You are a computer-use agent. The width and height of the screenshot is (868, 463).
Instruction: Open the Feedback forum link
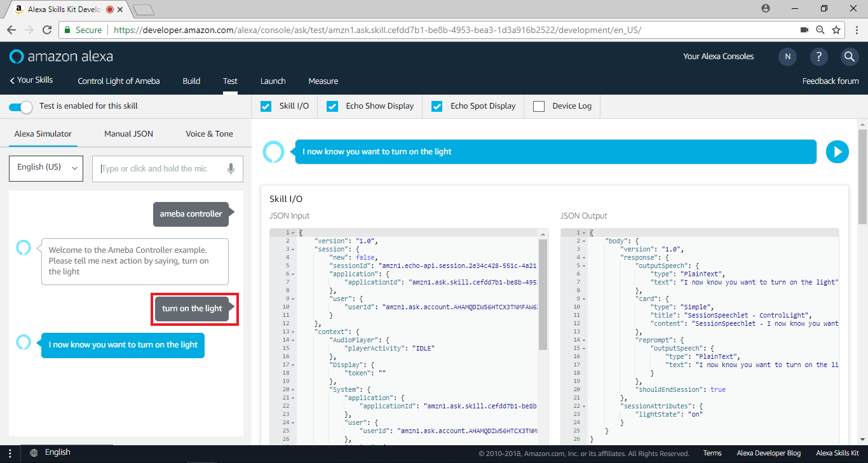[x=831, y=81]
